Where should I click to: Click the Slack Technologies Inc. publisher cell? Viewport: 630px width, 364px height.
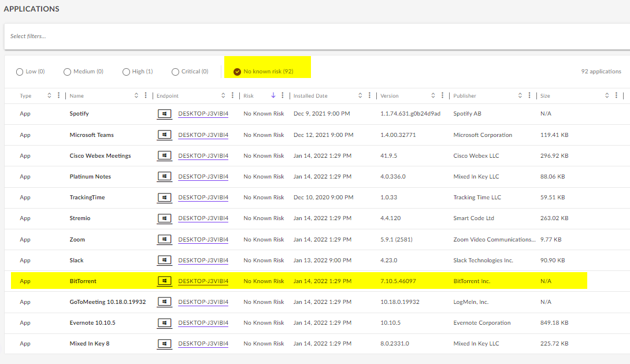click(x=483, y=261)
